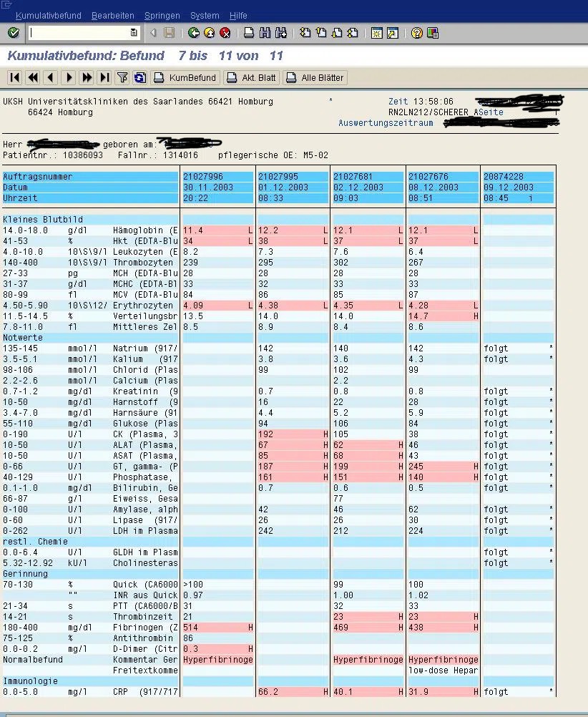Go to the last findings column
This screenshot has height=717, width=588.
pyautogui.click(x=104, y=78)
